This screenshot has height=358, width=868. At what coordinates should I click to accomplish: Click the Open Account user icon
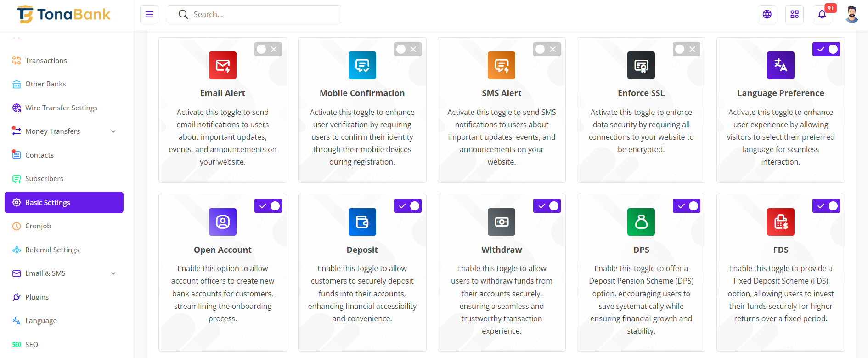coord(223,222)
